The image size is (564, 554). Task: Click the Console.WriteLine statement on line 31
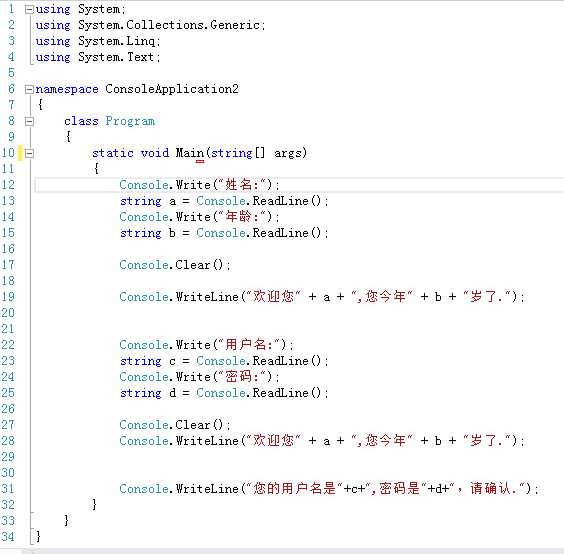pos(329,489)
